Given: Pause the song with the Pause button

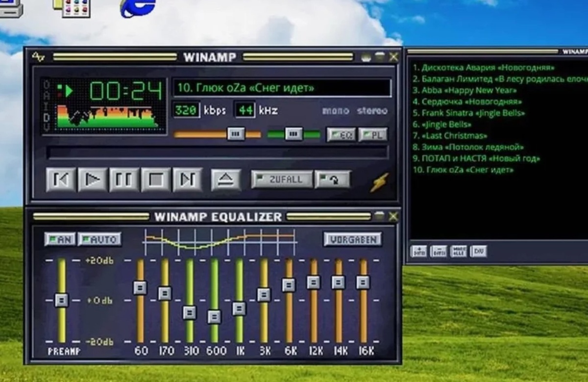Looking at the screenshot, I should click(x=124, y=179).
